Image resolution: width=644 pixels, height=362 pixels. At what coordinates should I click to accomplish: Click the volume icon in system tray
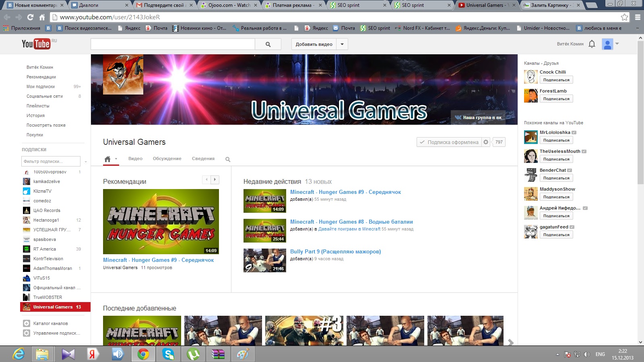pyautogui.click(x=587, y=354)
